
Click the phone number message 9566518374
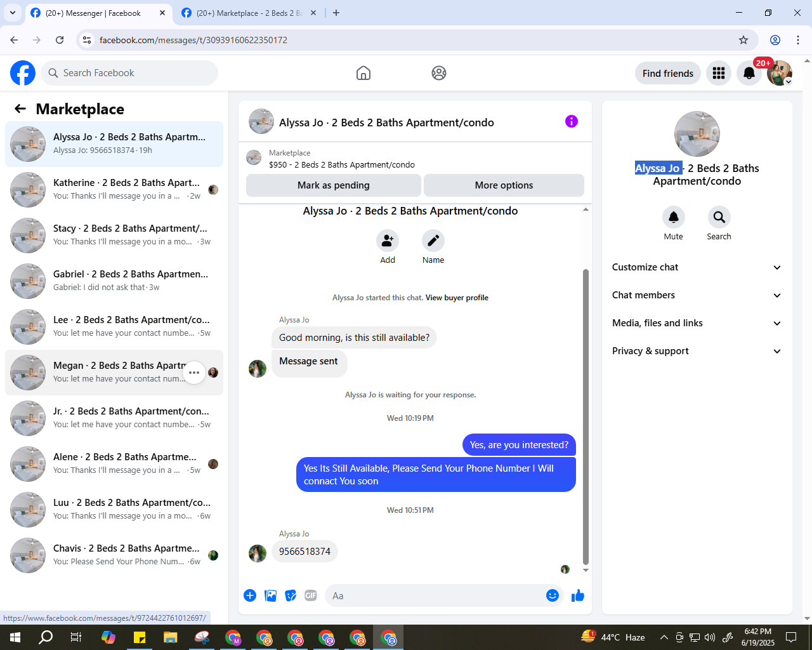304,552
